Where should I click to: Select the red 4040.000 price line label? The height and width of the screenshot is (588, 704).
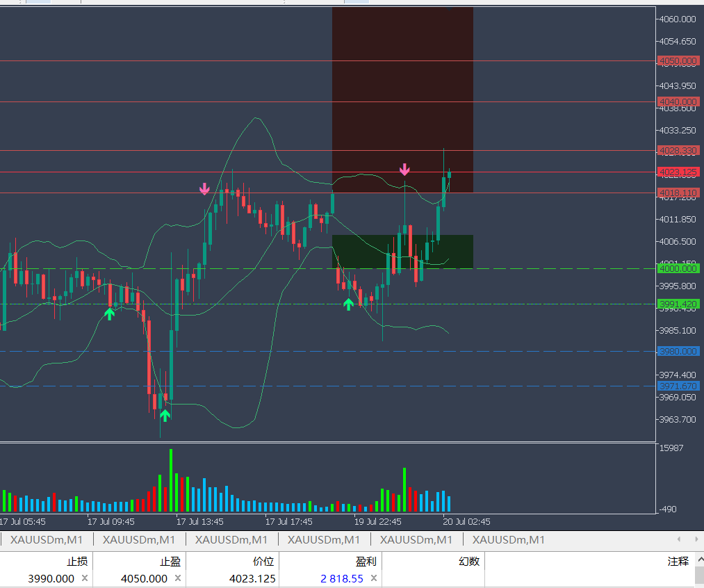point(678,102)
